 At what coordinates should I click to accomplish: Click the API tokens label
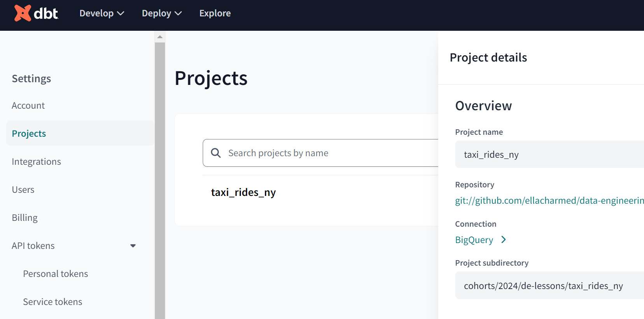pyautogui.click(x=33, y=246)
